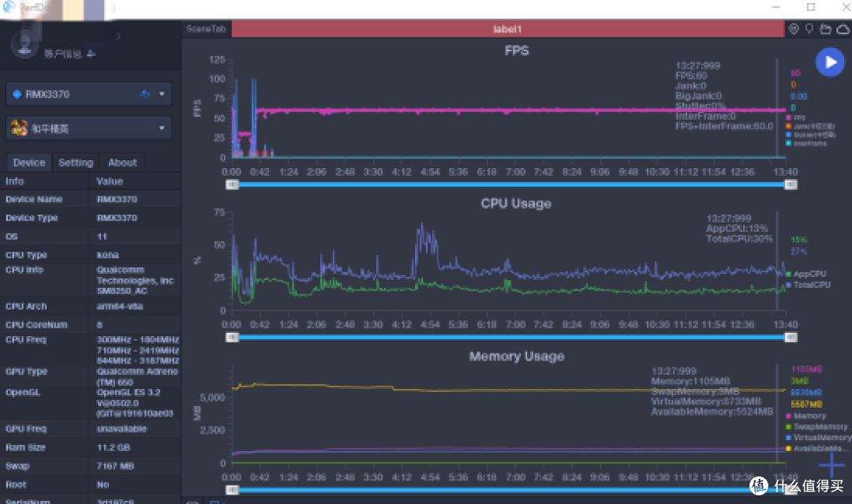Open the folder icon for saved records
Screen dimensions: 852x504
tap(825, 28)
